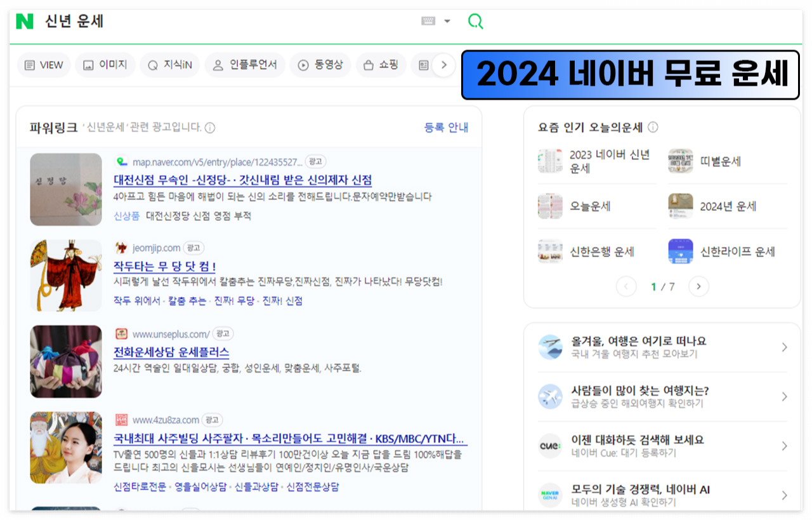Click the 광고 badge beside jeomjip.com
This screenshot has height=520, width=812.
click(193, 248)
